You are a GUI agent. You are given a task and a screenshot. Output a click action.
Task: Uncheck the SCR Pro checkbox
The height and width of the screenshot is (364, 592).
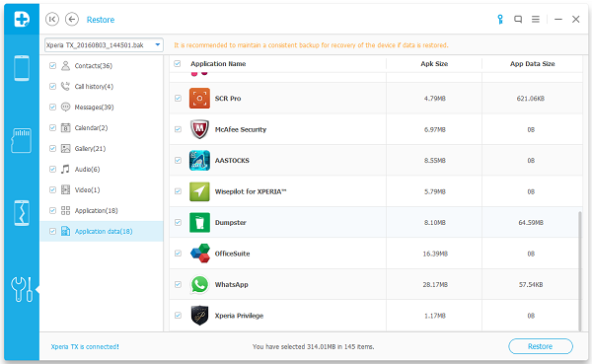178,99
